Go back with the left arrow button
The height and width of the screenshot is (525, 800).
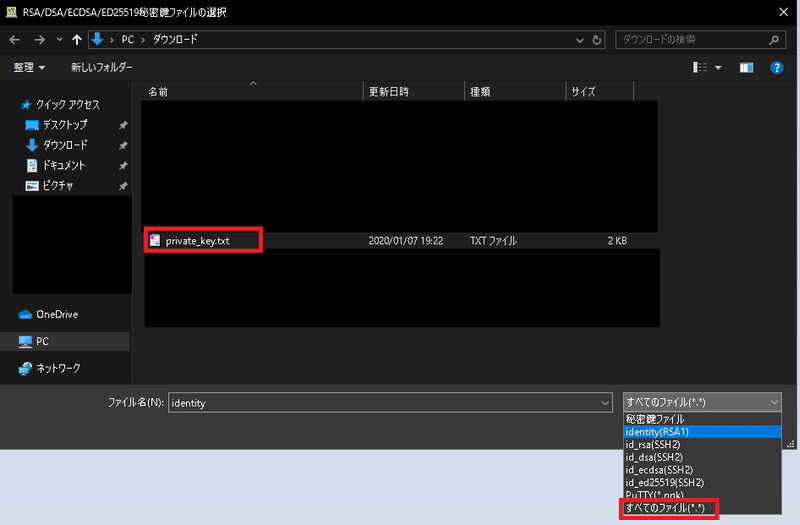pos(15,40)
